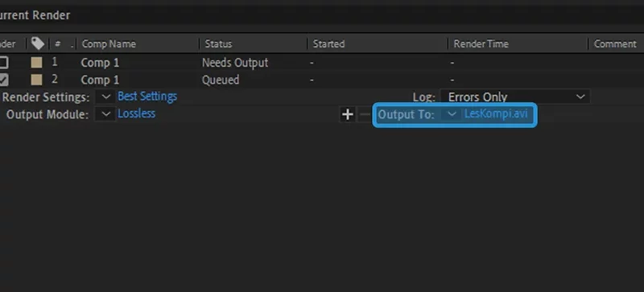
Task: Click the Started column header
Action: coord(328,43)
